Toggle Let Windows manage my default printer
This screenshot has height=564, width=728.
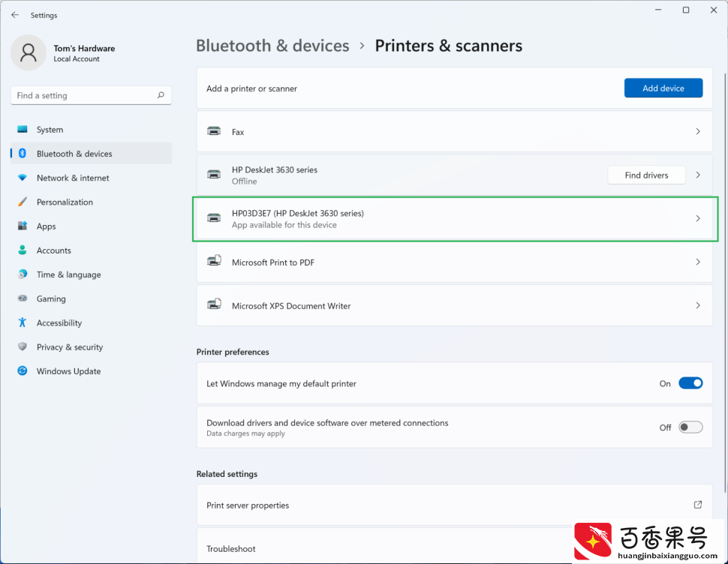[x=691, y=383]
